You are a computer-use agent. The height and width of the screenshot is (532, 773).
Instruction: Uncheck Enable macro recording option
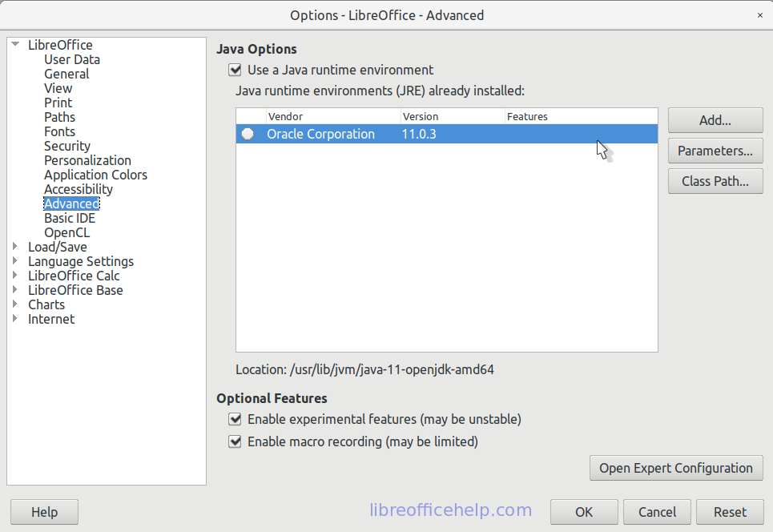[235, 441]
